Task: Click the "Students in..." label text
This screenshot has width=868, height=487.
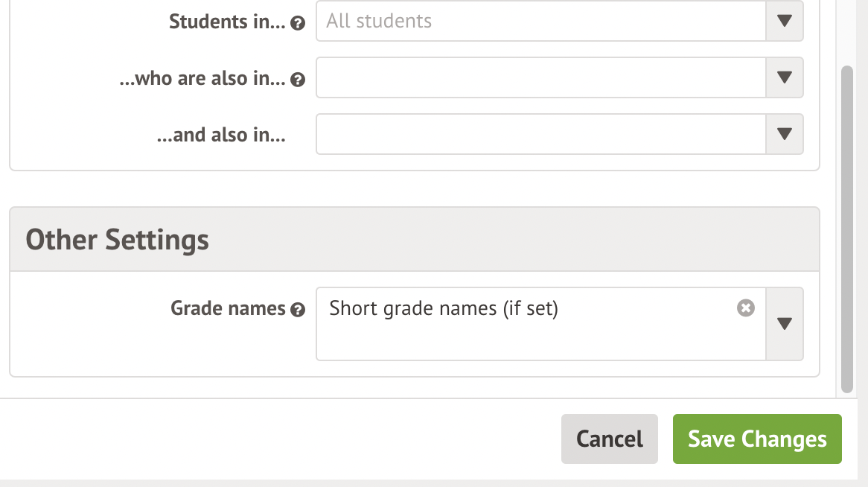Action: (227, 22)
